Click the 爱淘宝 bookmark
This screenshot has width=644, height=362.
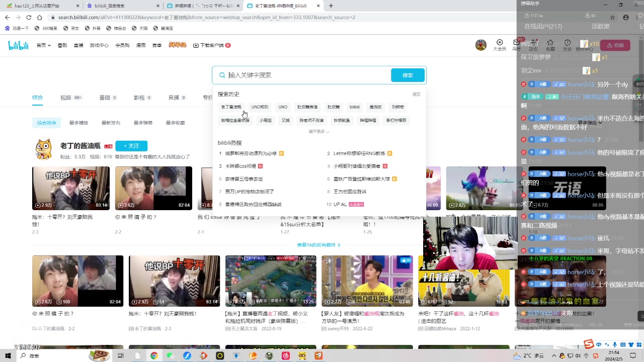click(x=163, y=28)
